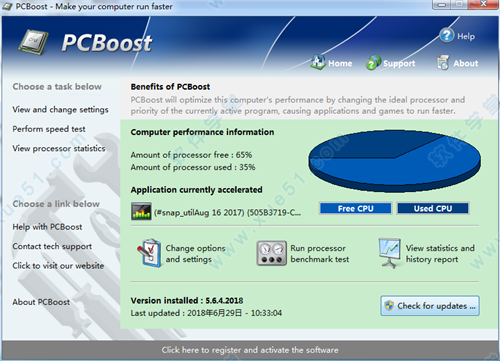Click the Used CPU legend swatch
Image resolution: width=500 pixels, height=361 pixels.
[433, 209]
